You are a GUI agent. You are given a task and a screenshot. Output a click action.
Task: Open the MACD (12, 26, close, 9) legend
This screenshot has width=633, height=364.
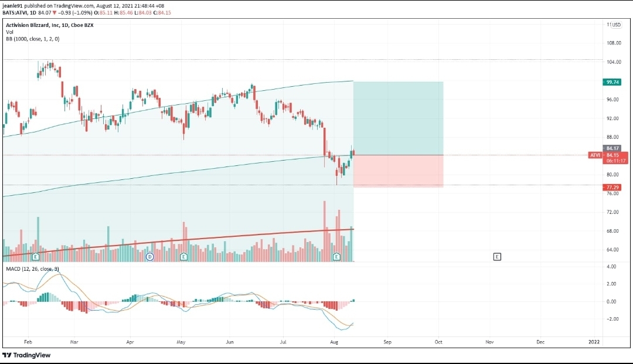[32, 269]
